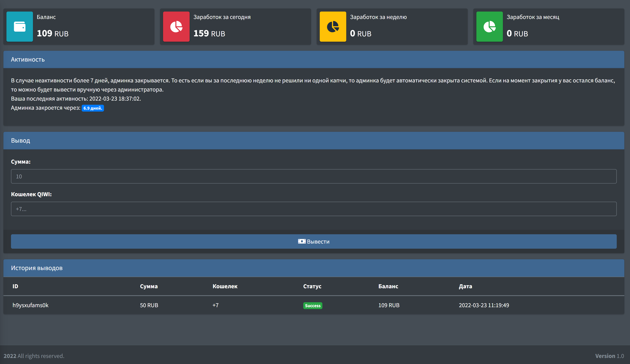This screenshot has width=630, height=364.
Task: Click the 6.9 дней badge
Action: point(93,108)
